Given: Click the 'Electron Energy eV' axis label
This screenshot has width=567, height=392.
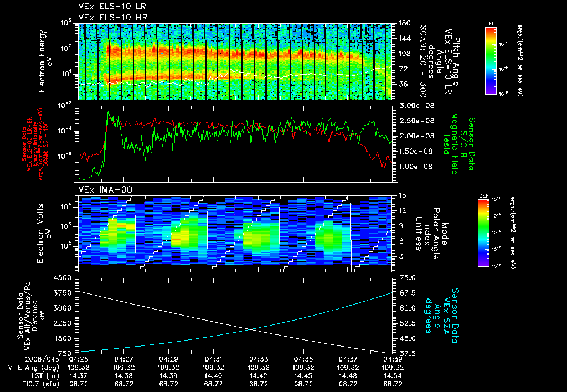Looking at the screenshot, I should (44, 61).
